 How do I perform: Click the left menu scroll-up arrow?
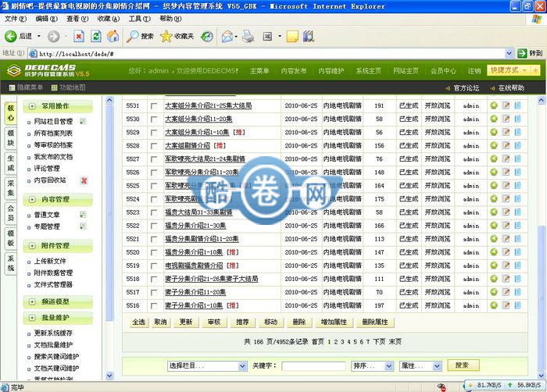(109, 100)
